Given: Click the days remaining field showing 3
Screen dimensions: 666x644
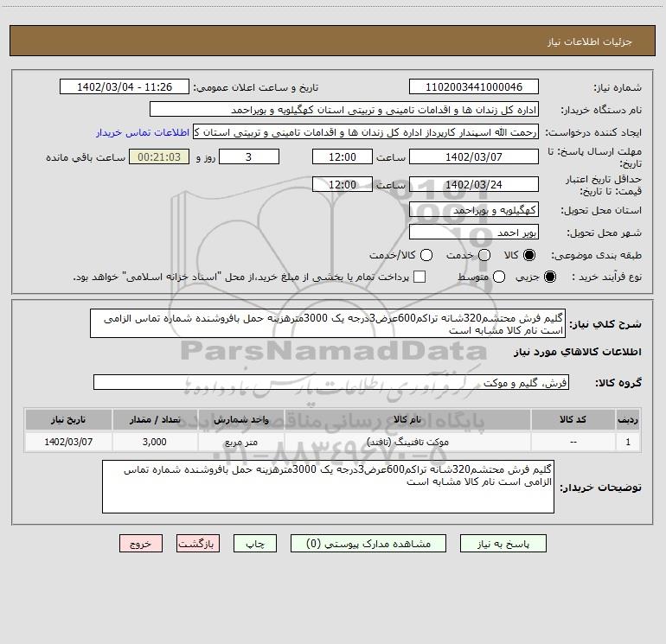Looking at the screenshot, I should pyautogui.click(x=248, y=156).
